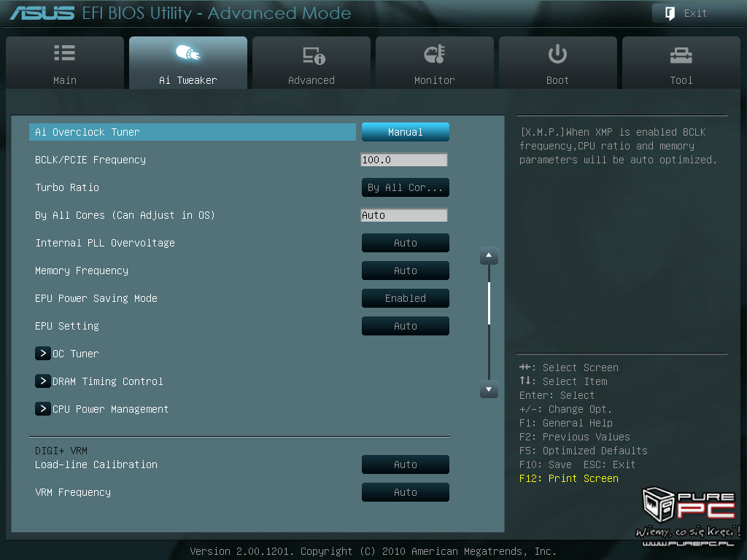Click the F1: General Help hint
Image resolution: width=747 pixels, height=560 pixels.
566,423
